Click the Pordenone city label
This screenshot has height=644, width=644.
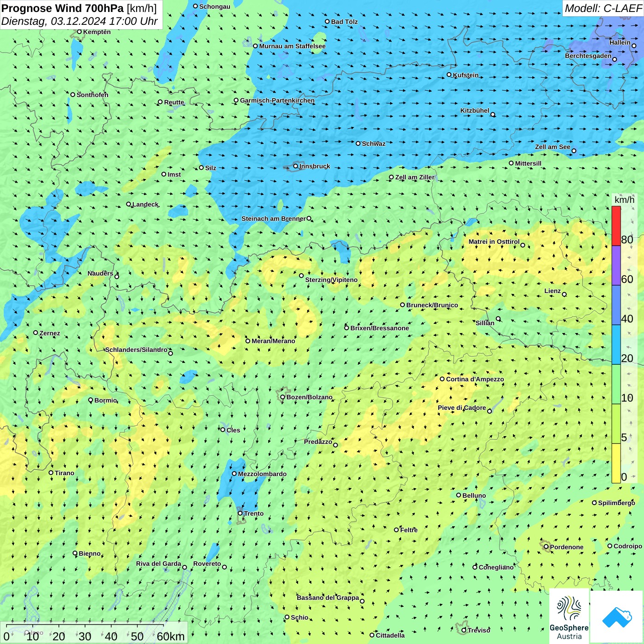coord(567,547)
